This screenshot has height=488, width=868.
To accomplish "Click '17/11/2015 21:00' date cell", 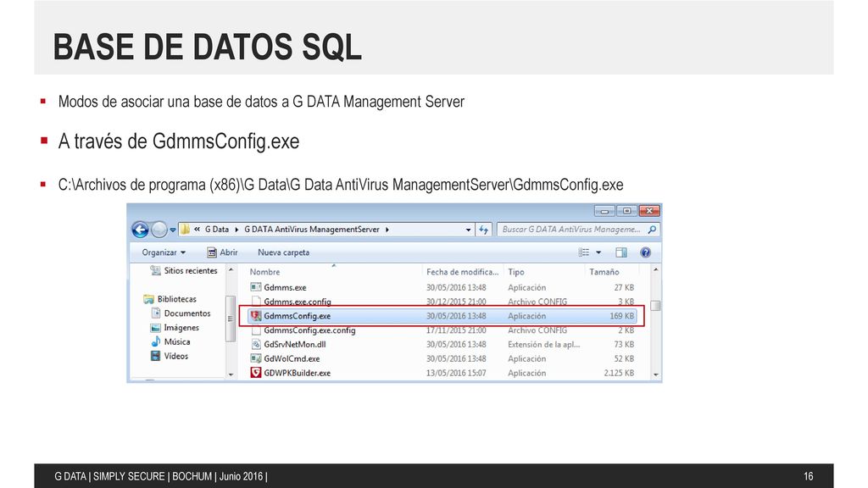I will [x=456, y=330].
